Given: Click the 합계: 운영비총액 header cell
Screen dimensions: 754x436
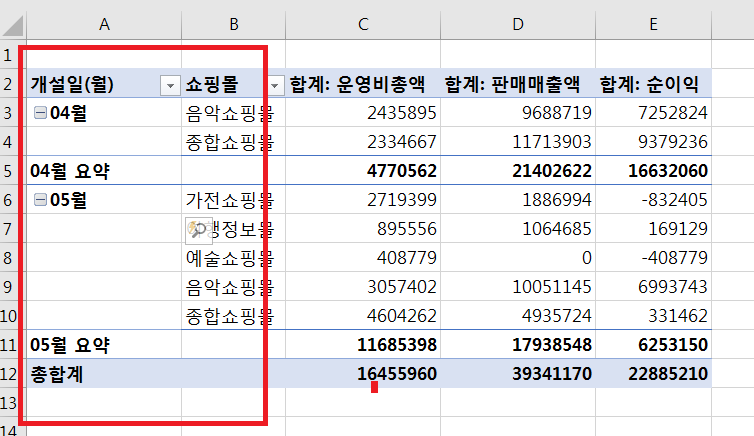Looking at the screenshot, I should click(x=363, y=84).
